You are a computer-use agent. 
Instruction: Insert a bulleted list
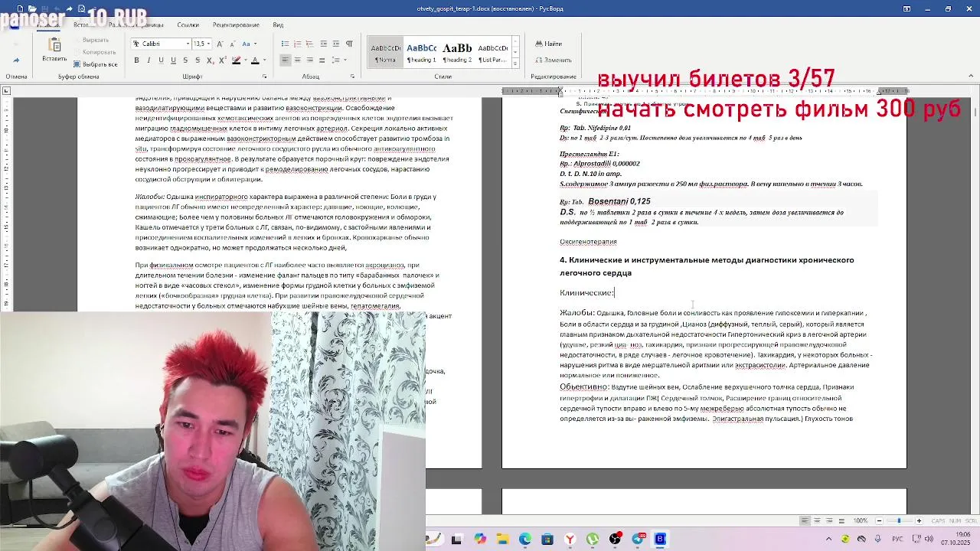tap(285, 44)
